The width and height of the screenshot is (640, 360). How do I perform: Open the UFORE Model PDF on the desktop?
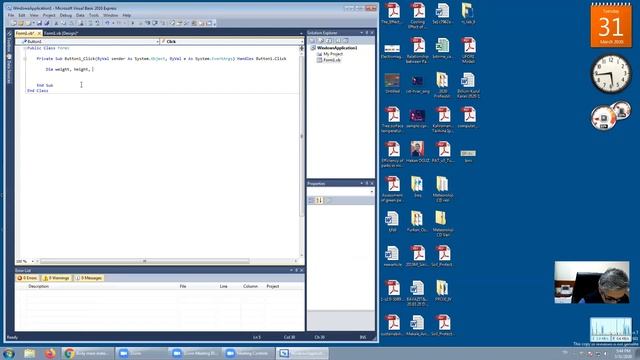[x=468, y=51]
